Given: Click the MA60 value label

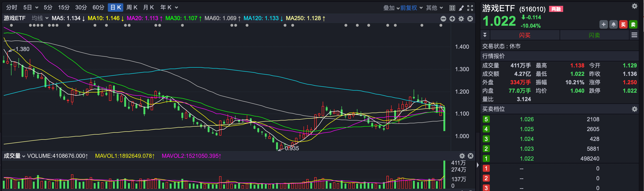Looking at the screenshot, I should coord(223,18).
